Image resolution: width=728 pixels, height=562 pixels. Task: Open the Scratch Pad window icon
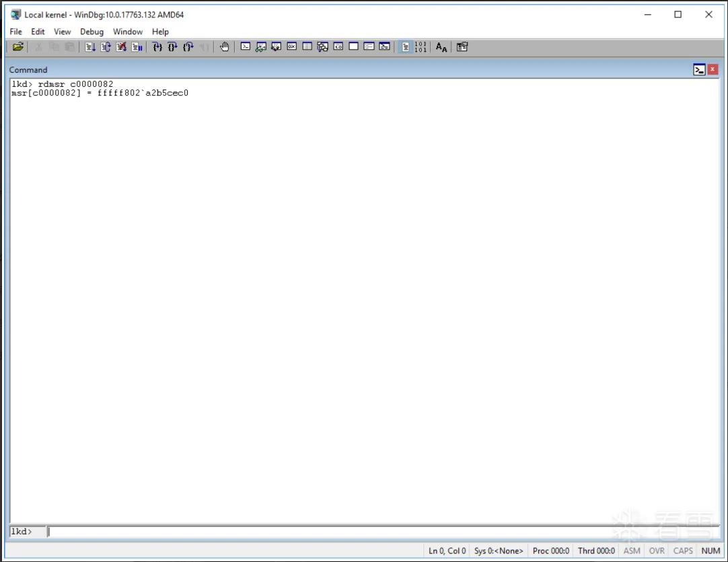click(353, 47)
